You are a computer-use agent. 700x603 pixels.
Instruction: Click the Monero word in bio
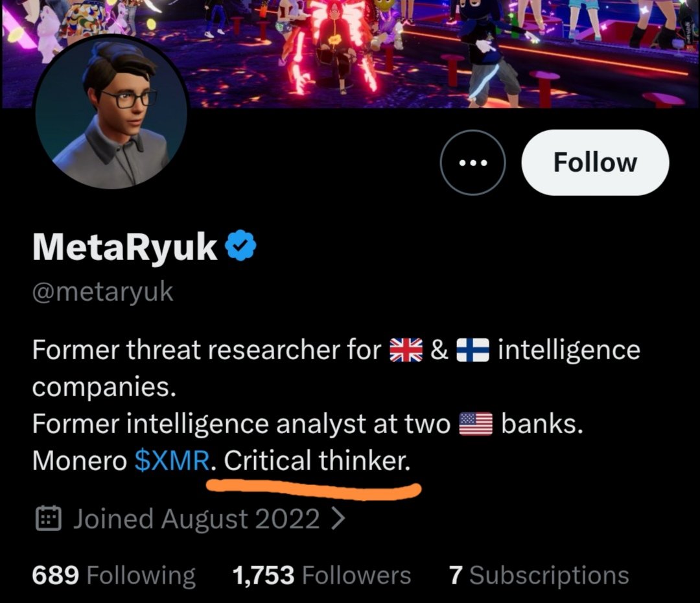tap(80, 460)
